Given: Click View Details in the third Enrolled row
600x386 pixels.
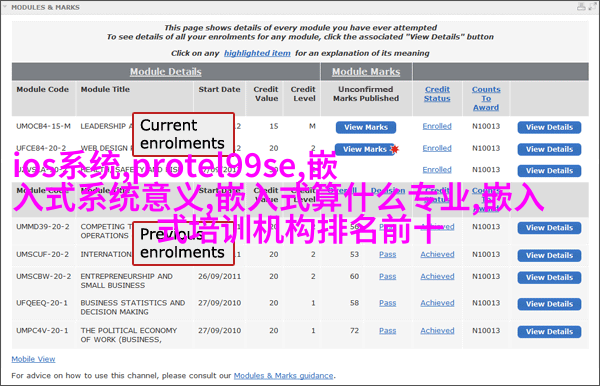Looking at the screenshot, I should pos(549,171).
